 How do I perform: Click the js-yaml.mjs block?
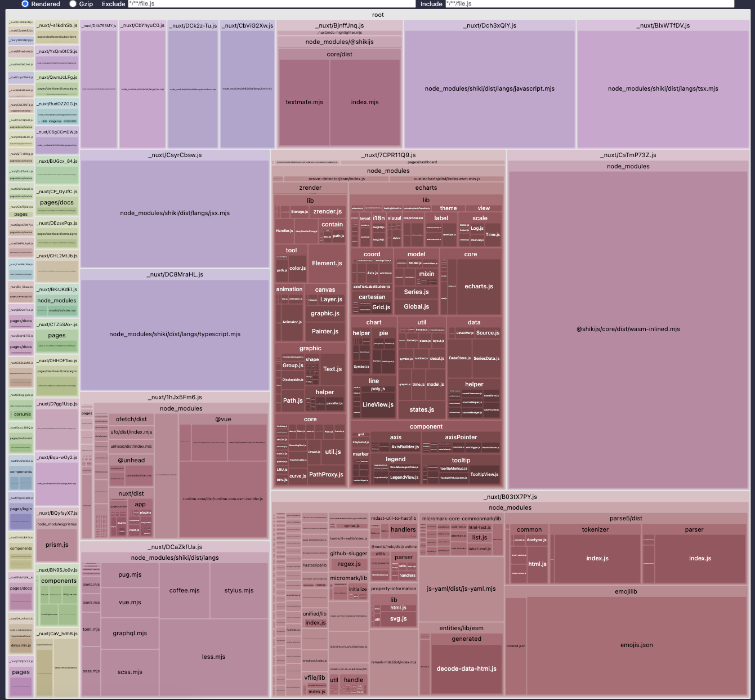[461, 588]
